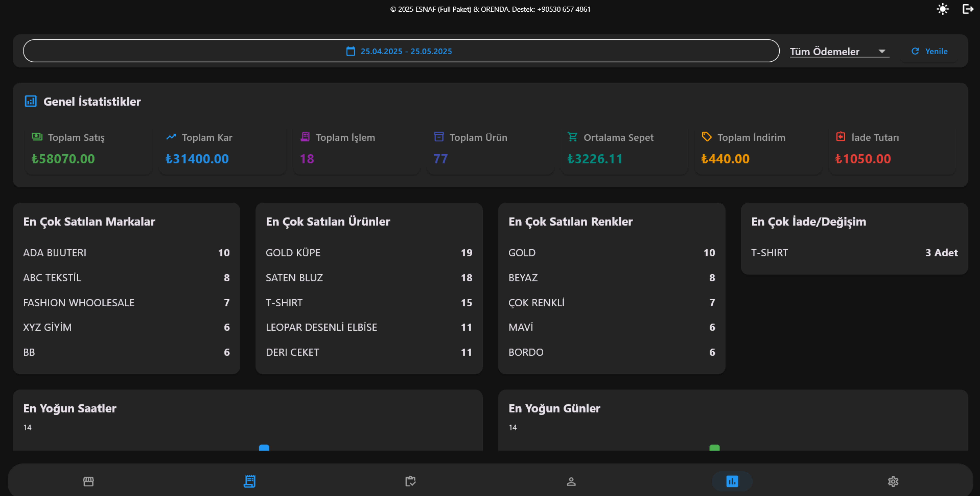Click the Genel İstatistikler chart icon

31,101
